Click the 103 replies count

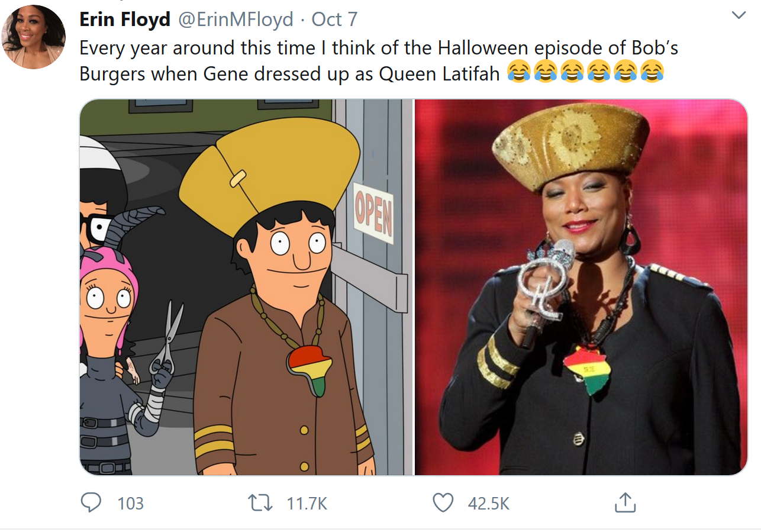point(129,503)
